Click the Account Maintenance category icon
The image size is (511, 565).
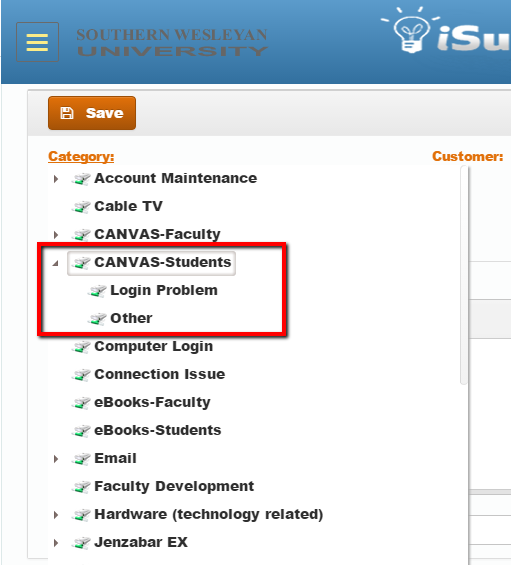coord(81,179)
